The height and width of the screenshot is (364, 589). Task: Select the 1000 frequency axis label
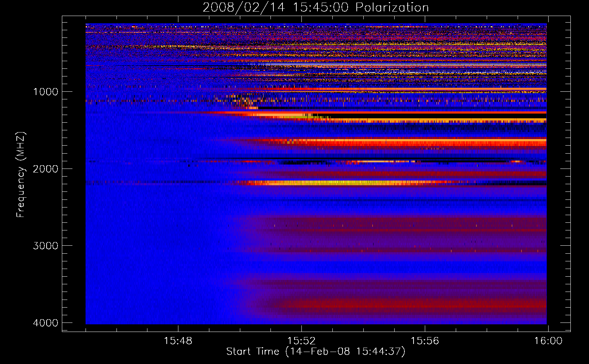[x=46, y=92]
